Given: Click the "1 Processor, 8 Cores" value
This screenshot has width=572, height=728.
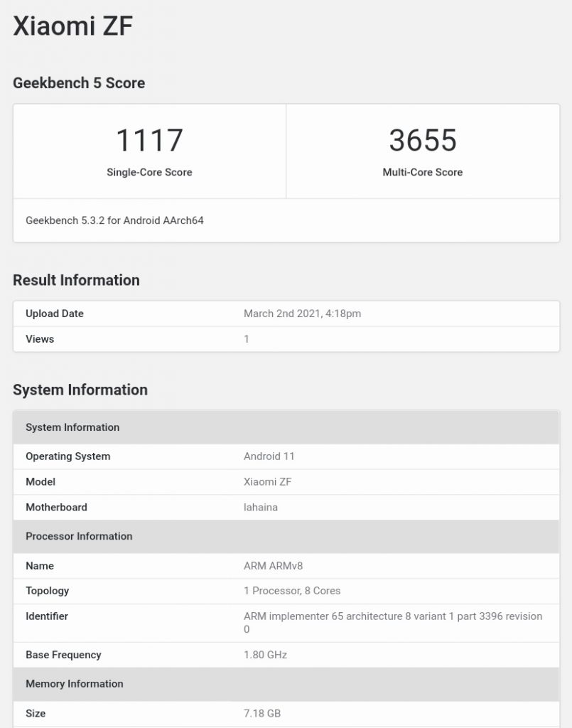Looking at the screenshot, I should point(292,591).
